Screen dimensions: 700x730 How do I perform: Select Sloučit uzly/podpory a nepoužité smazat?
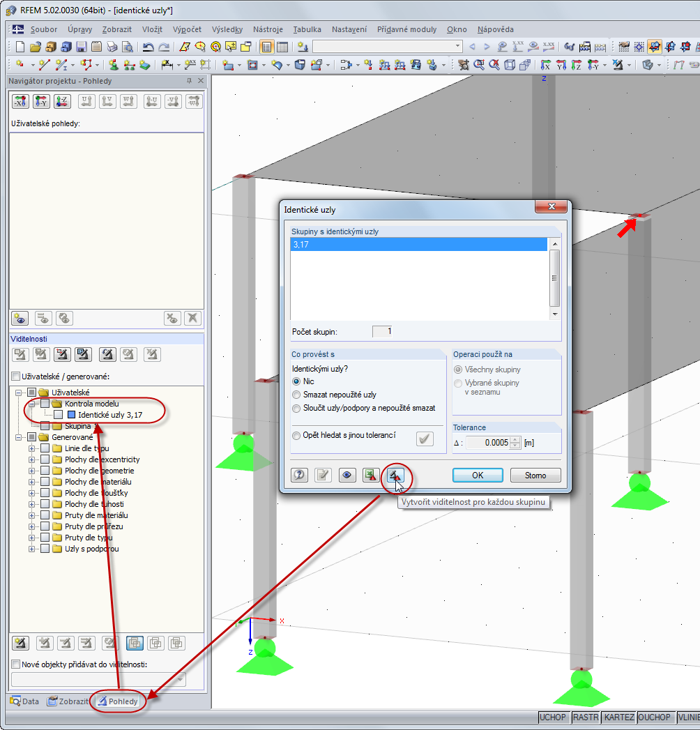(296, 409)
